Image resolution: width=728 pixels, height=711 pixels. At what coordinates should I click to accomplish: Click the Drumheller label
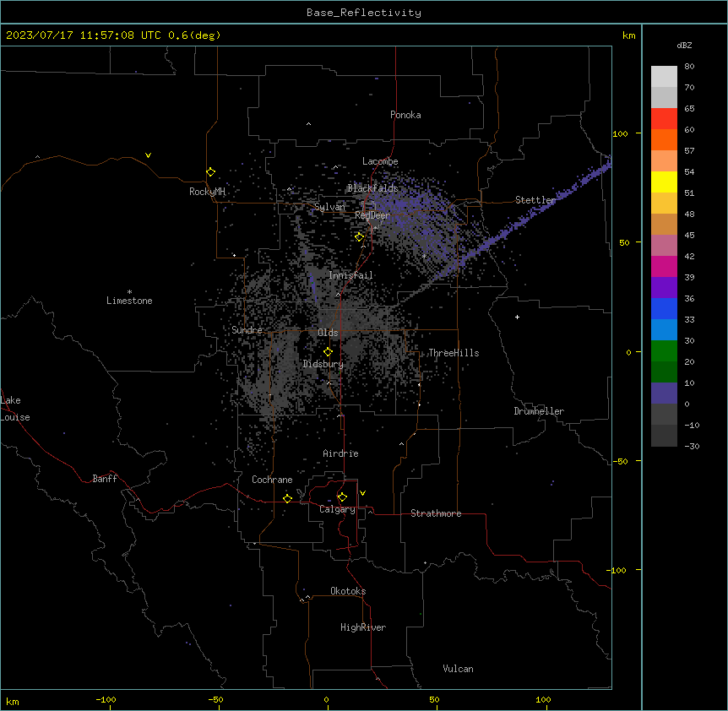(x=539, y=411)
